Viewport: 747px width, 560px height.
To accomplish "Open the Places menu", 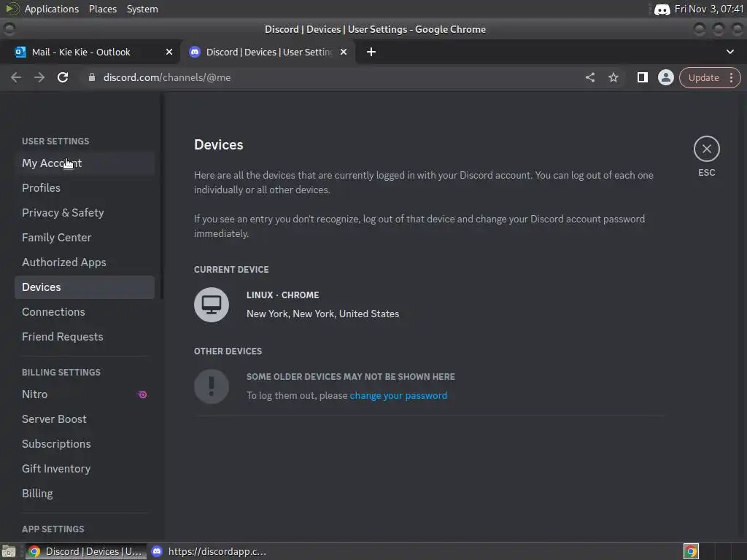I will (103, 9).
